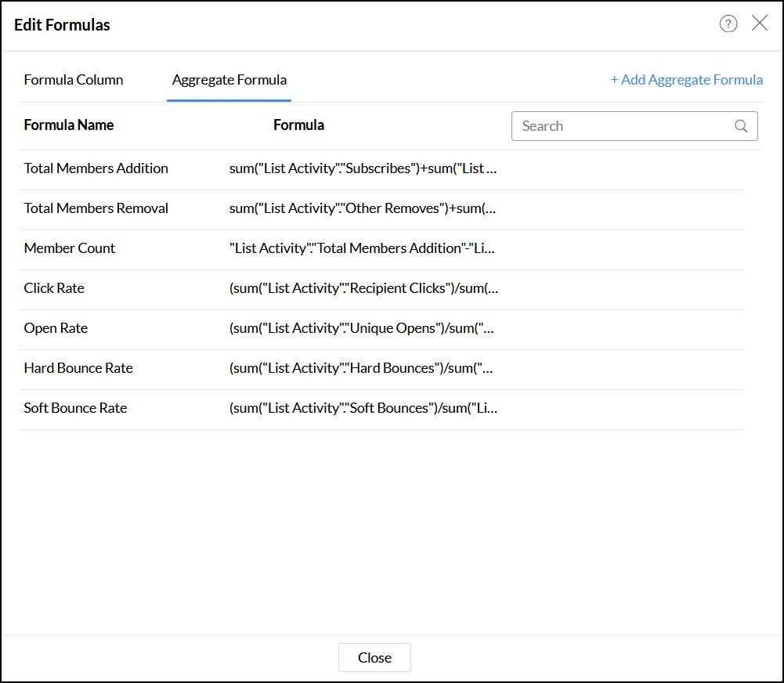
Task: Click the Formula column header
Action: 298,125
